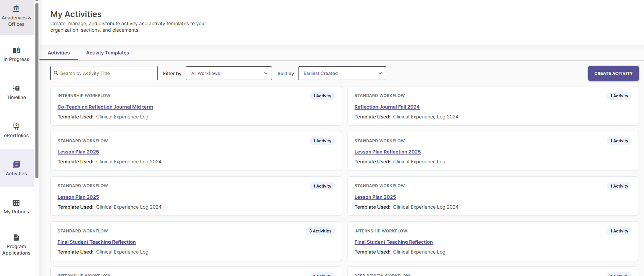
Task: Open Final Student Teaching Reflection internship workflow link
Action: click(393, 242)
